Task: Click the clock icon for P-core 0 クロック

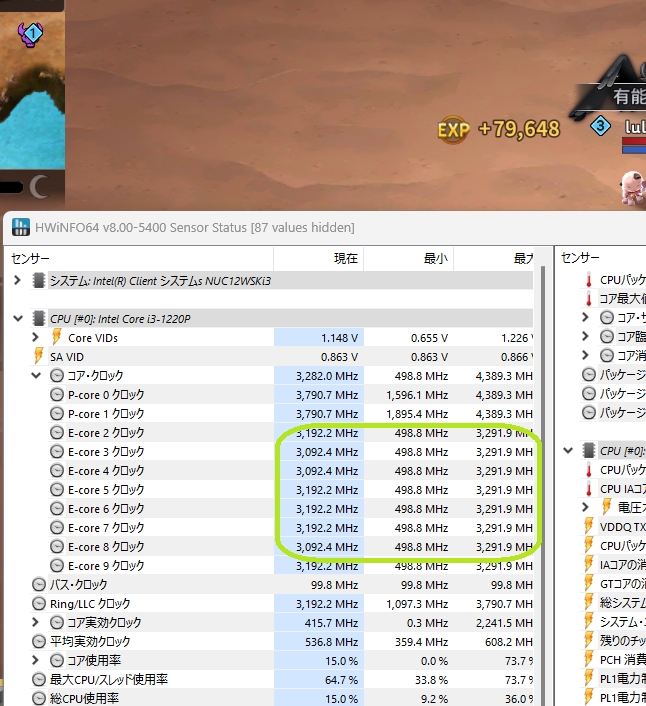Action: coord(57,395)
